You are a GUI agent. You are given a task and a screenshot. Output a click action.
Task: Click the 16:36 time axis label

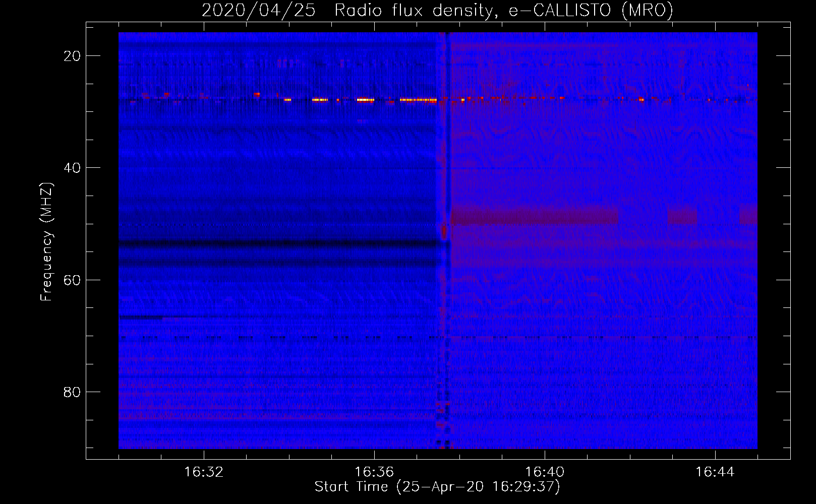click(374, 472)
